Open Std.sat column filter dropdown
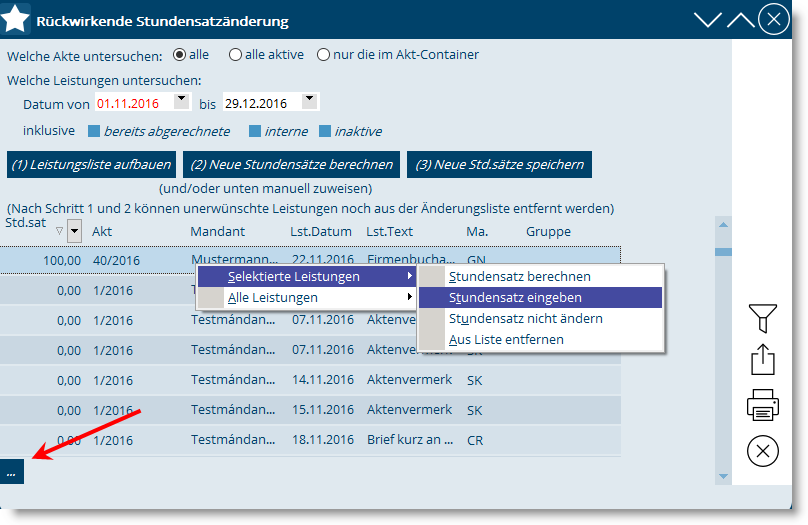Viewport: 808px width, 525px height. 74,232
